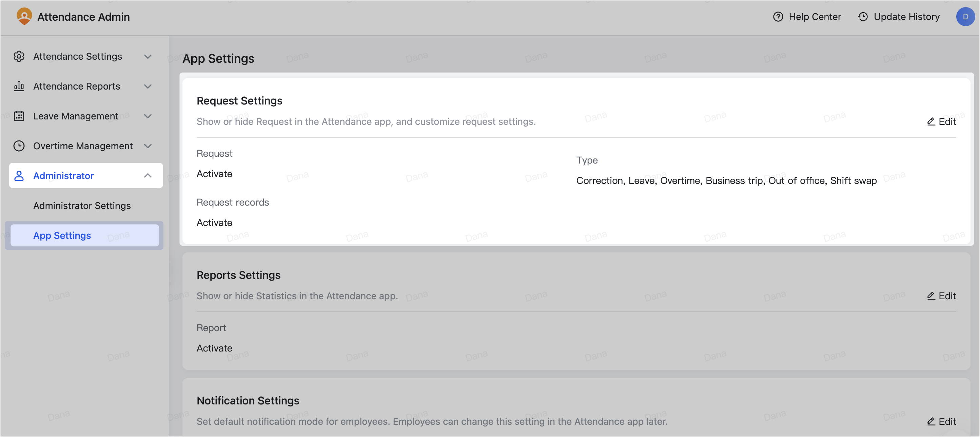Viewport: 980px width, 437px height.
Task: Click the Update History clock icon
Action: click(862, 17)
